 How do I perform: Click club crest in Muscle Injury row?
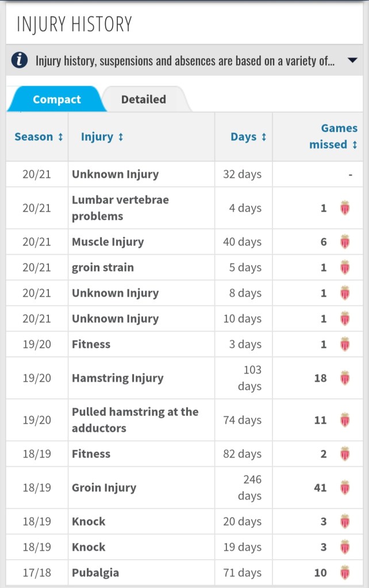[345, 242]
